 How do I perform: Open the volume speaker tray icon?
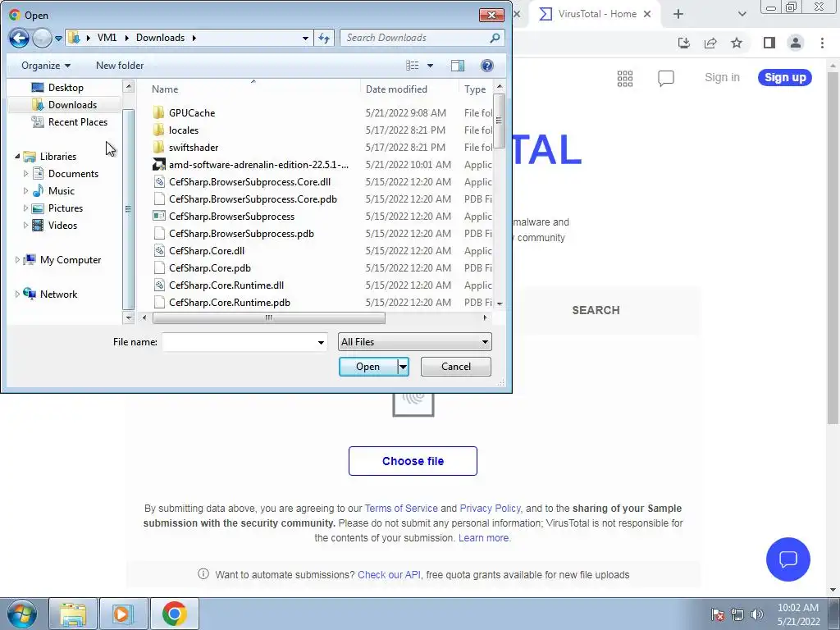click(x=757, y=614)
